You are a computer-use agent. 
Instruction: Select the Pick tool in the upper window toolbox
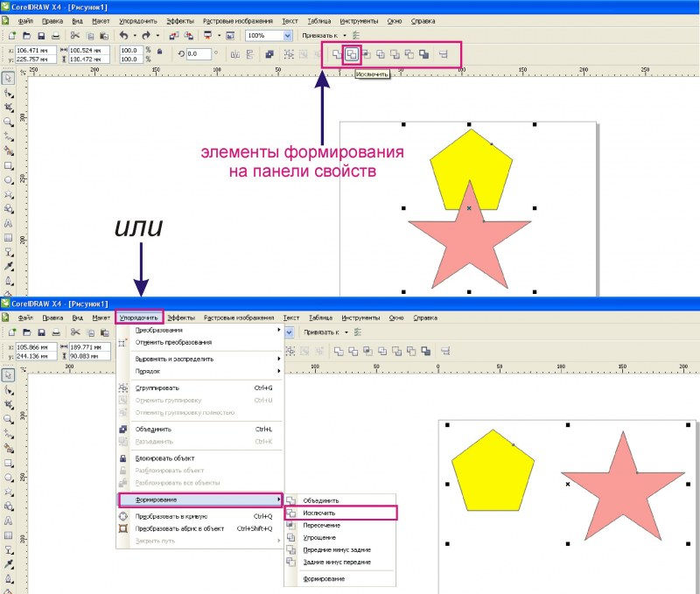pos(8,78)
